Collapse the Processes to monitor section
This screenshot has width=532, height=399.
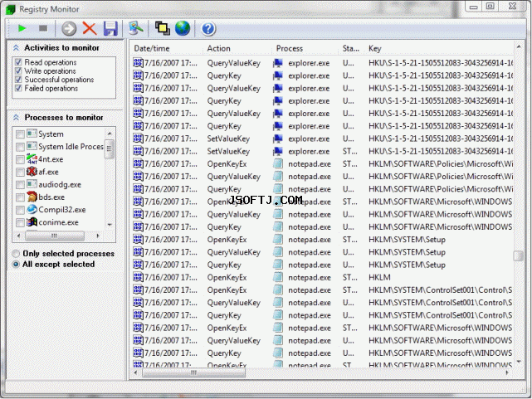[x=16, y=117]
